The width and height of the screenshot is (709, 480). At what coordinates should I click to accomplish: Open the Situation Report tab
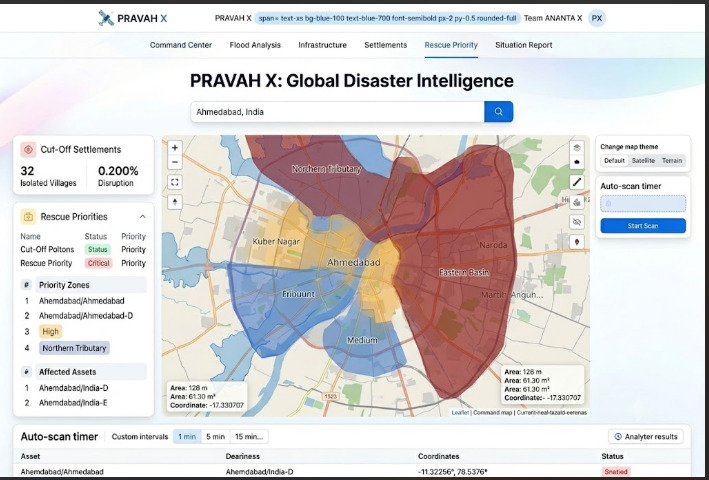click(524, 45)
